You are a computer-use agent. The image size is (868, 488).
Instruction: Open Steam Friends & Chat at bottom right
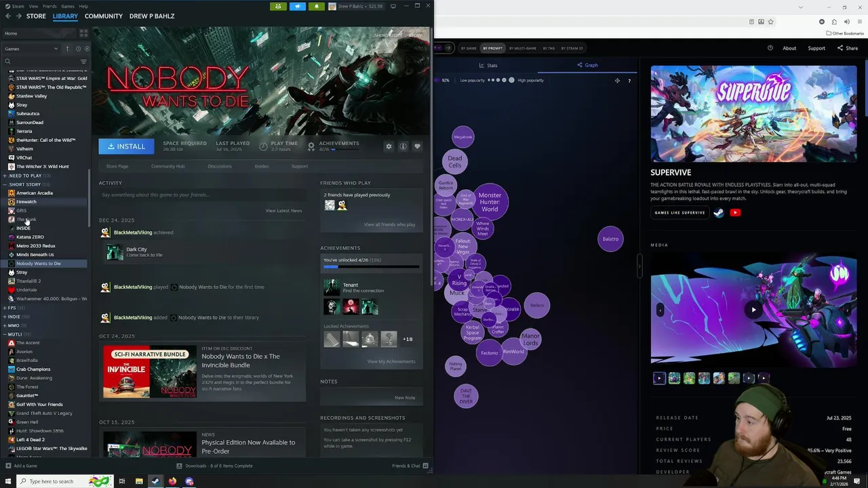[410, 466]
